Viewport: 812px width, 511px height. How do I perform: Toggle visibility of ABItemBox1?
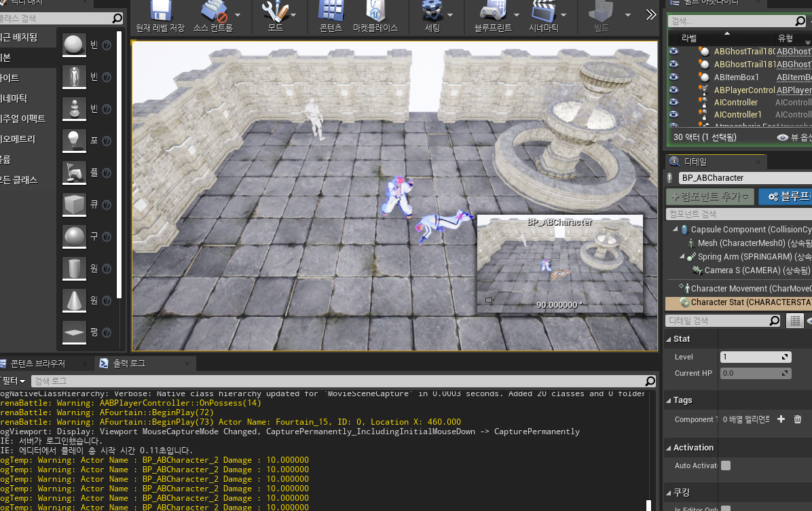pyautogui.click(x=673, y=77)
